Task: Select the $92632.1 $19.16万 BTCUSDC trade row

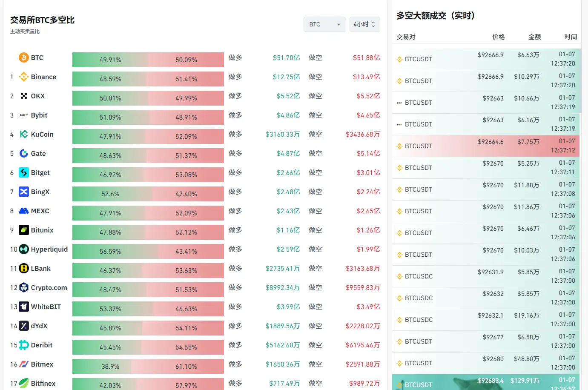Action: [x=486, y=320]
